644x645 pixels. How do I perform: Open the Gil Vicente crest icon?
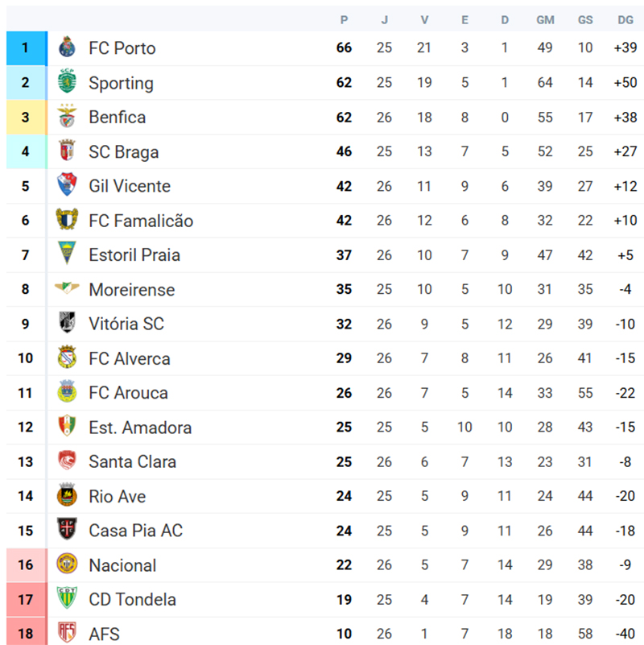68,185
